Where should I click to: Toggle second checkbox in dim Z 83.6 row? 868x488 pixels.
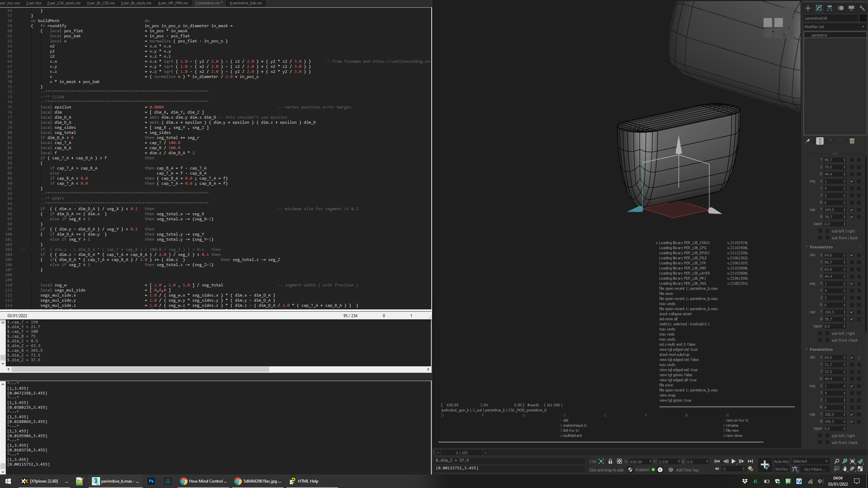click(x=859, y=269)
